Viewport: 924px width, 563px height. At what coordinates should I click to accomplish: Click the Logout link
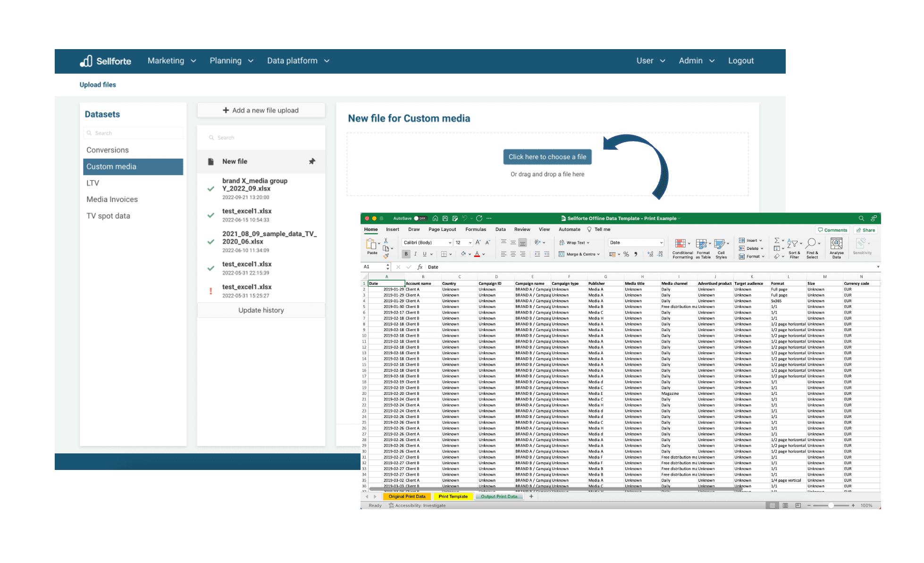click(740, 61)
